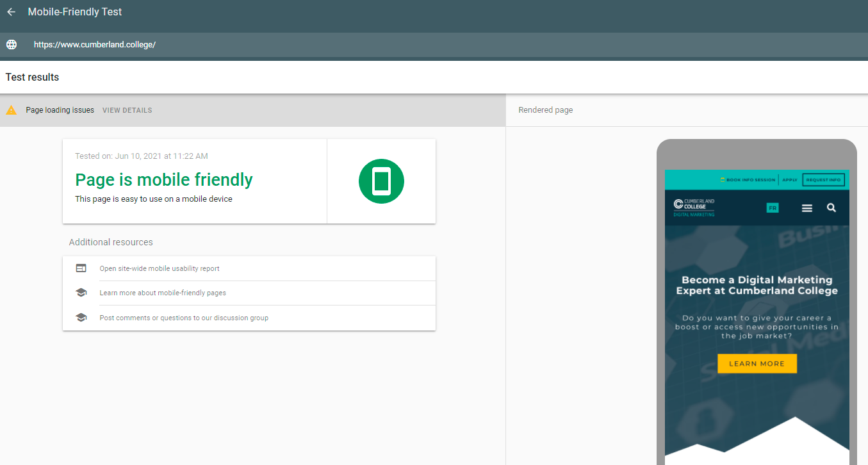Click 'Become a Digital Marketing Expert' headline
The height and width of the screenshot is (465, 868).
point(757,285)
